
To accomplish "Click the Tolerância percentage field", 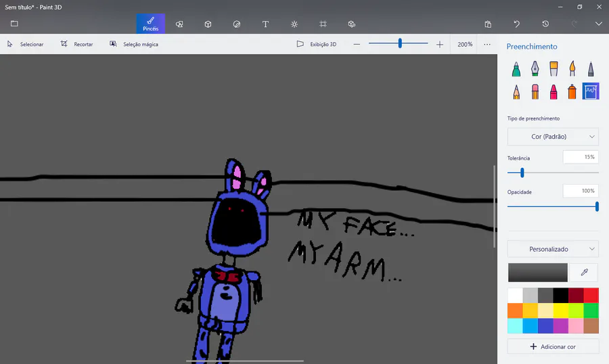I will point(581,158).
